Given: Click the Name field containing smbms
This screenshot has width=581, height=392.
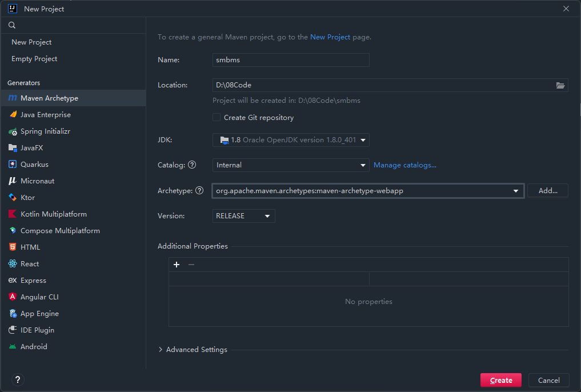Looking at the screenshot, I should pyautogui.click(x=291, y=60).
